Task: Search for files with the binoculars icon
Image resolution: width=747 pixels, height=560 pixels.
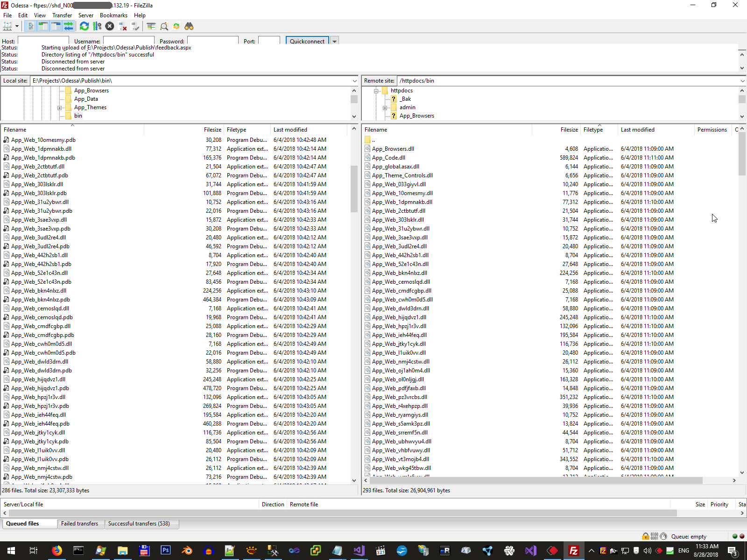Action: 189,26
